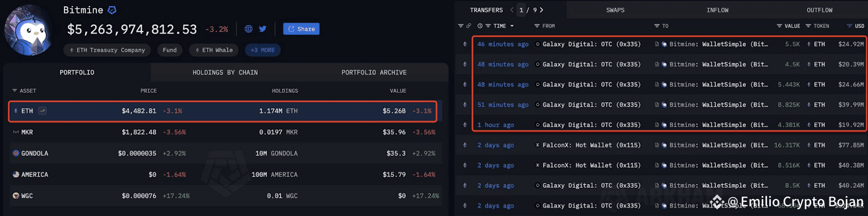Click the chain link filter icon in transfers
The image size is (868, 216).
[468, 26]
